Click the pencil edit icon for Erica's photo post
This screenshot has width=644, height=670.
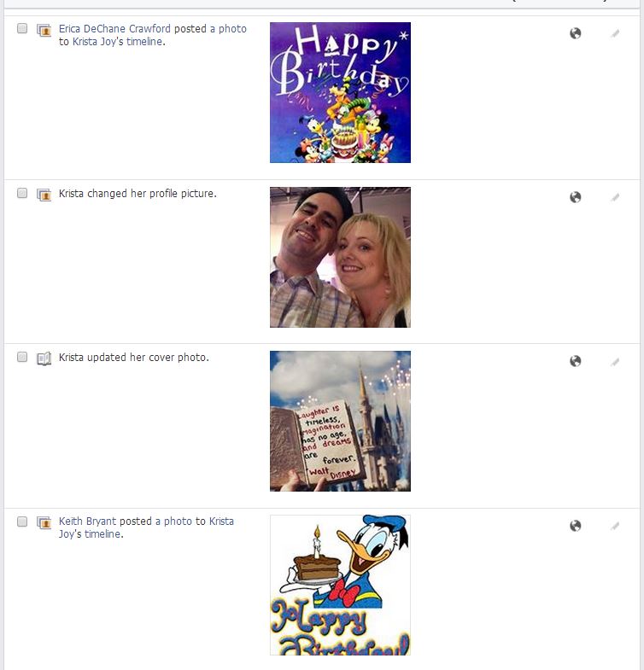615,34
